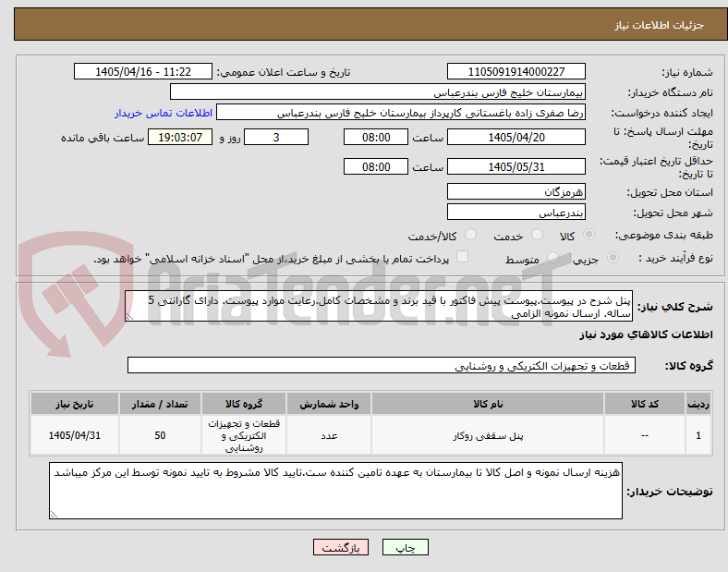Click the شهر محل تحویل بندرعباس field

coord(516,213)
